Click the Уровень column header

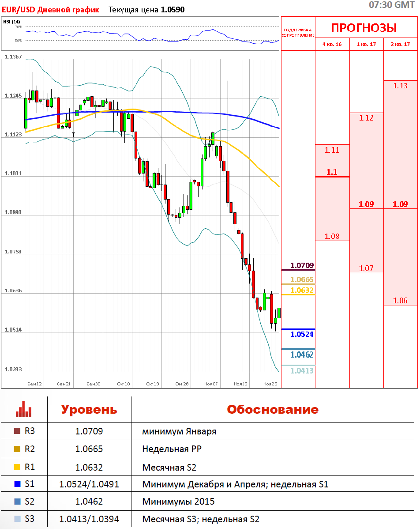[x=89, y=409]
